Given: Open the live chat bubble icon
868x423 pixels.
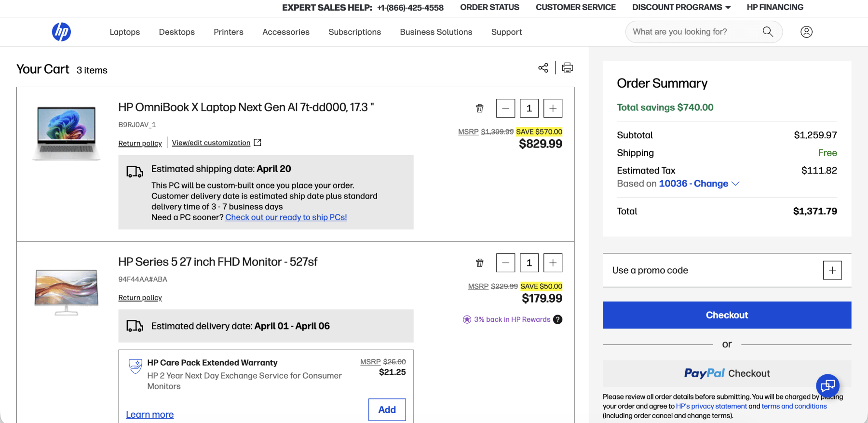Looking at the screenshot, I should pos(827,385).
